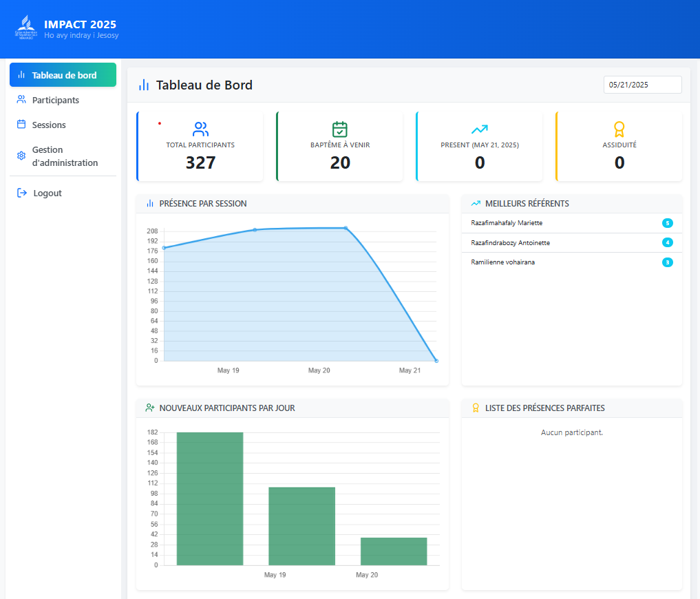Screen dimensions: 700x599
Task: Open the date field showing 05/21/2025
Action: [642, 85]
